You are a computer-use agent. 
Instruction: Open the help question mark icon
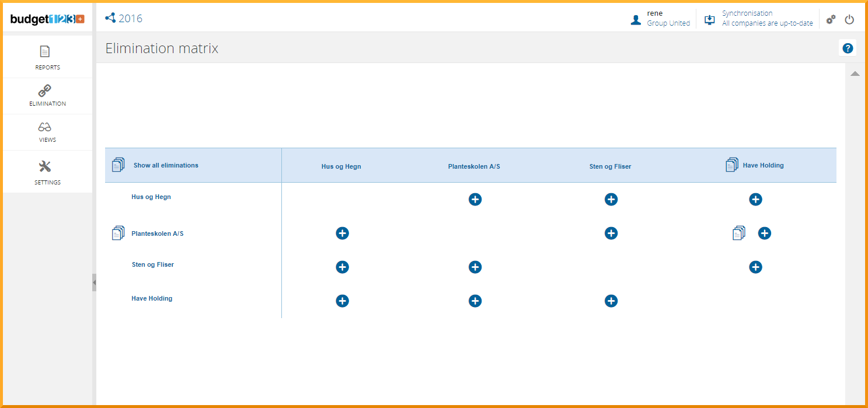point(848,48)
